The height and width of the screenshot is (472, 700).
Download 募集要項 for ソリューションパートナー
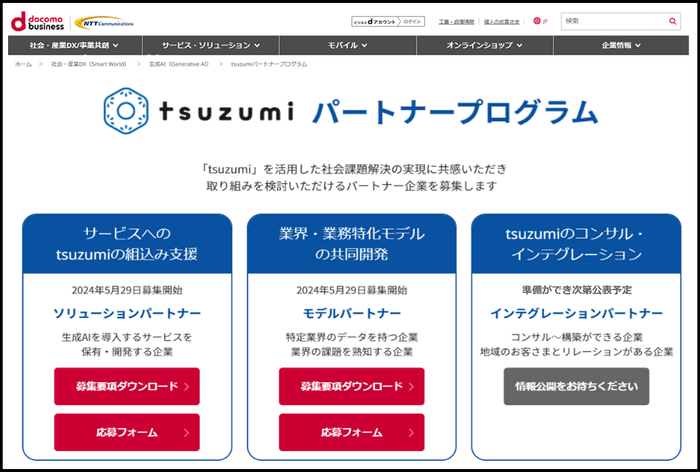[x=127, y=386]
